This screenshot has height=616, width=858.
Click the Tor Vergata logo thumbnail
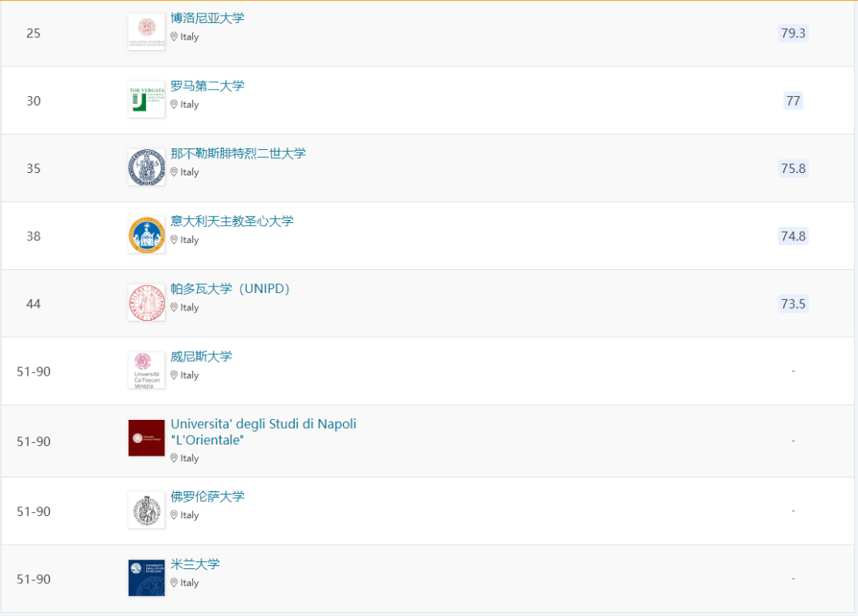pyautogui.click(x=147, y=99)
